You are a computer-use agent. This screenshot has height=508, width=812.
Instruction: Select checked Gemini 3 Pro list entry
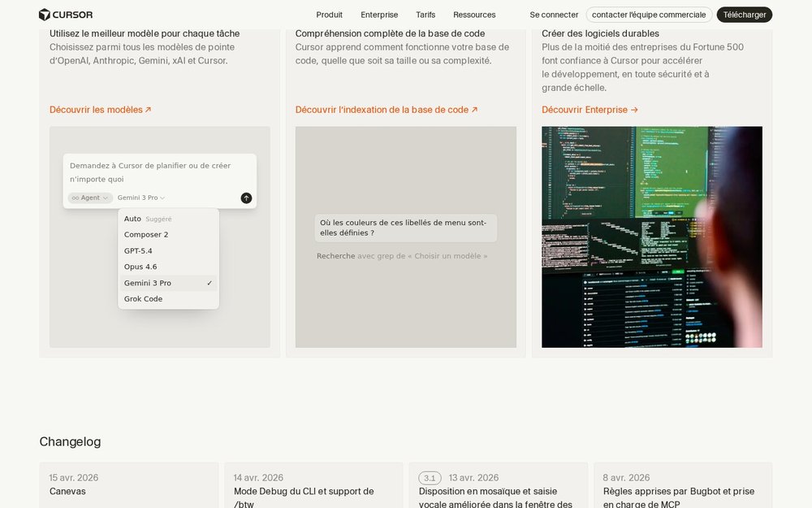(168, 283)
